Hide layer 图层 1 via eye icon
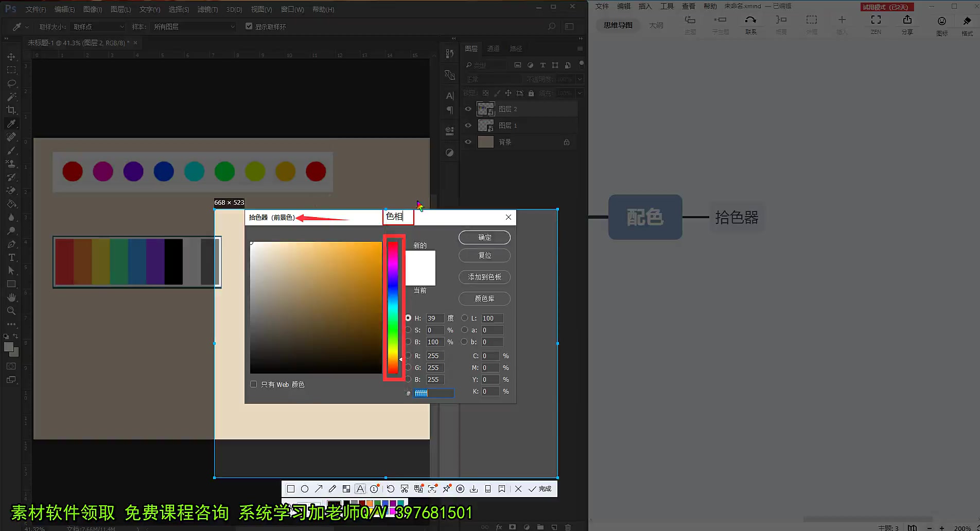The image size is (980, 531). (x=468, y=125)
